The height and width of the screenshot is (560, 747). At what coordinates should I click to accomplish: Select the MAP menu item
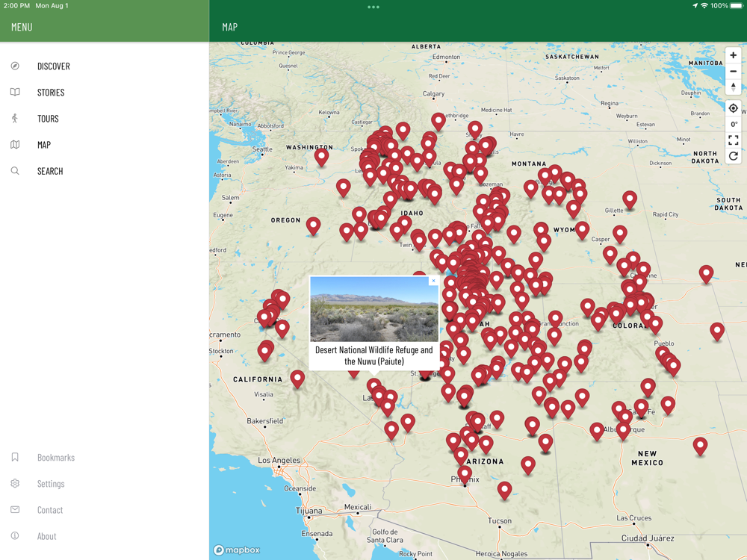pyautogui.click(x=44, y=145)
